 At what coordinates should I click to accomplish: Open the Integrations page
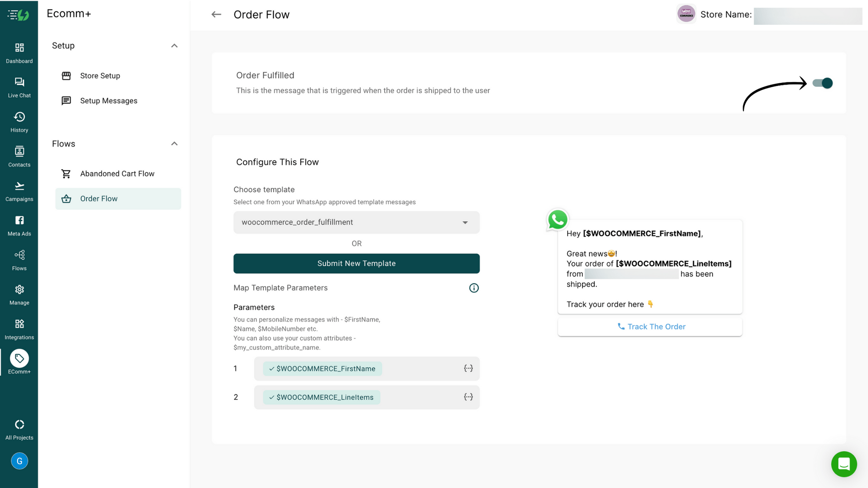pyautogui.click(x=19, y=328)
